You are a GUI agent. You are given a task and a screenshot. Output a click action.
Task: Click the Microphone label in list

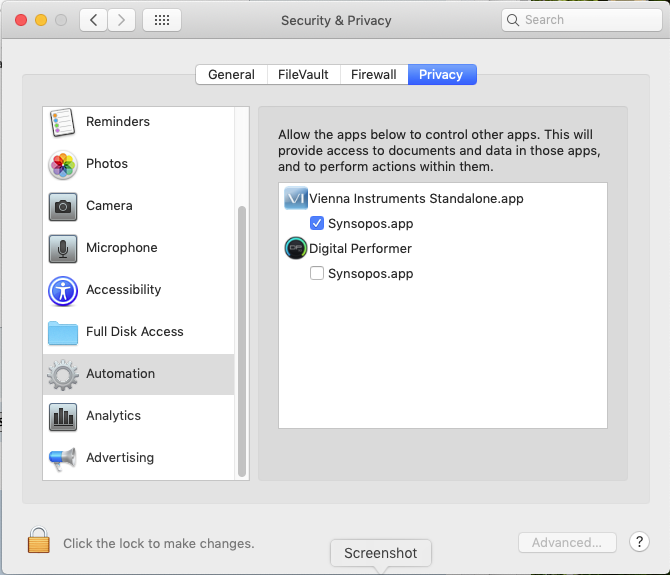tap(122, 248)
